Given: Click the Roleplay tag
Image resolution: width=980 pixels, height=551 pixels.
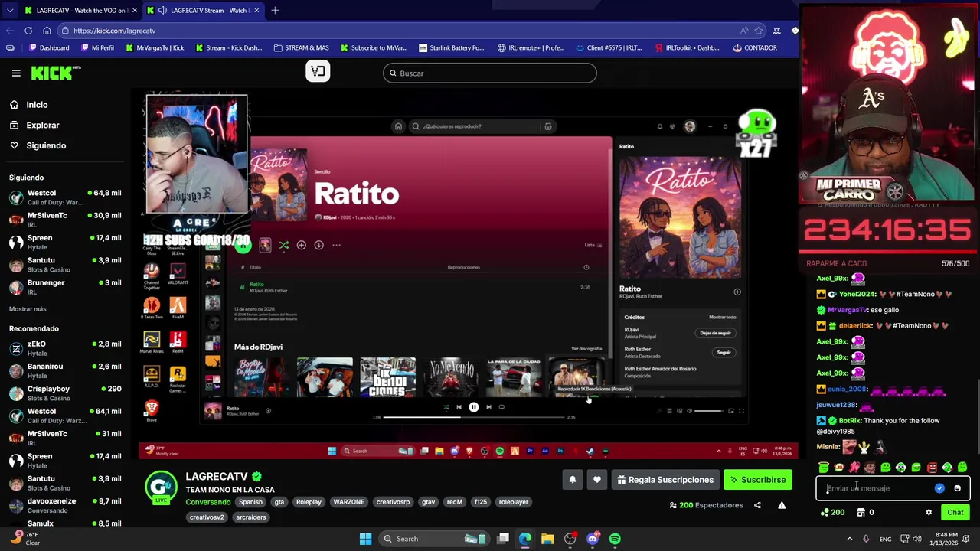Looking at the screenshot, I should [x=309, y=502].
